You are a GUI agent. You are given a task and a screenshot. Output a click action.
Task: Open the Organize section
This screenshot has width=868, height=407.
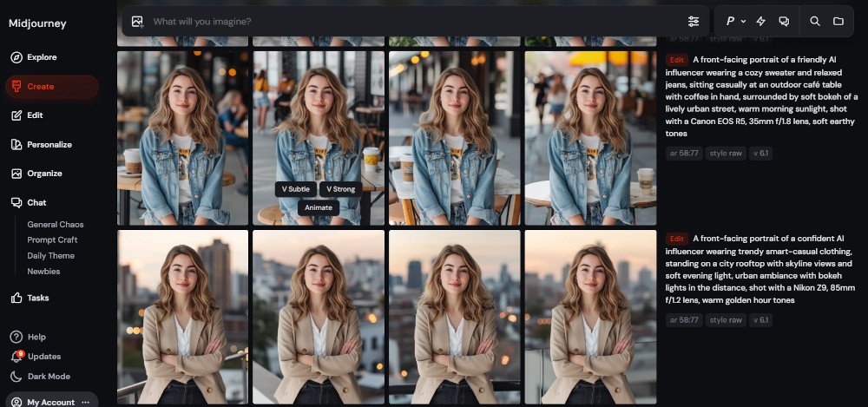43,174
